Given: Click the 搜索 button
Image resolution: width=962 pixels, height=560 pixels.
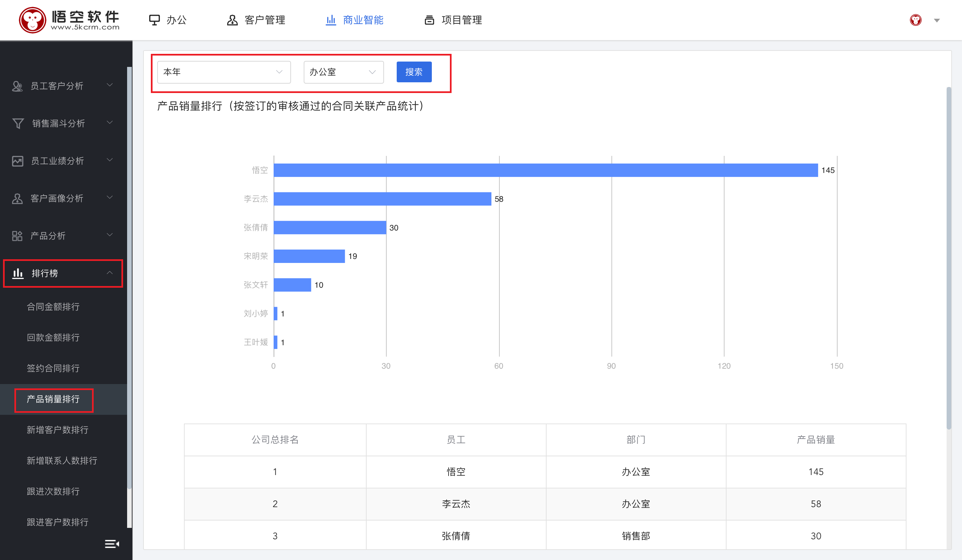Looking at the screenshot, I should pos(414,72).
